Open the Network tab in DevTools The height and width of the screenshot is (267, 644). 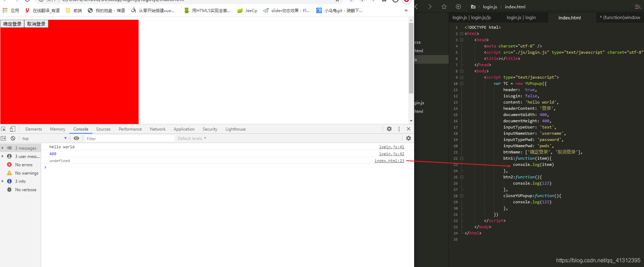click(x=158, y=129)
